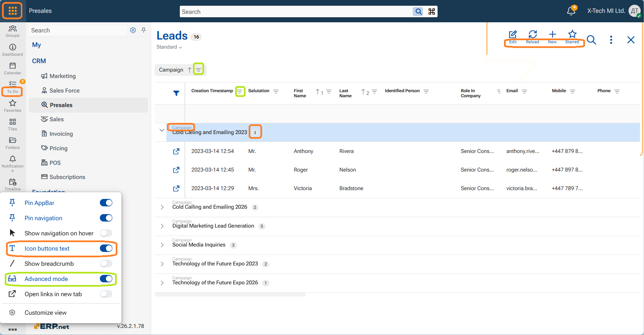
Task: Disable the Icon buttons text toggle
Action: click(106, 249)
